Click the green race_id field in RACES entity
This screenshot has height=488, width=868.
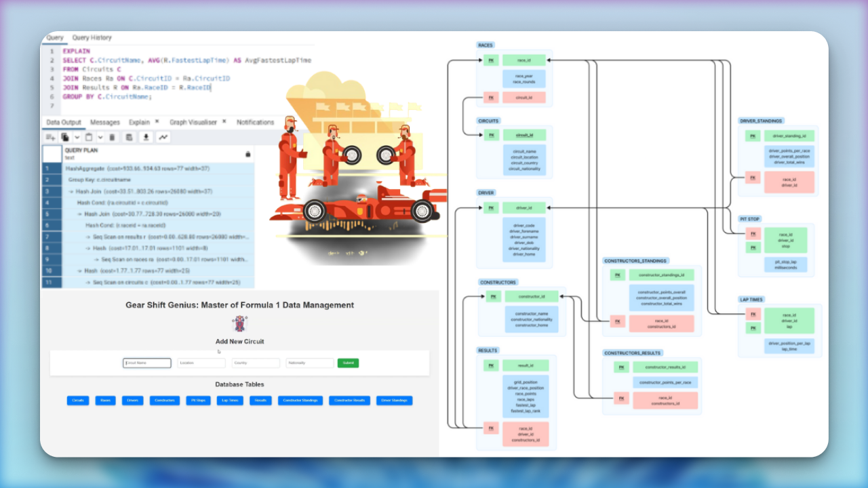click(524, 60)
